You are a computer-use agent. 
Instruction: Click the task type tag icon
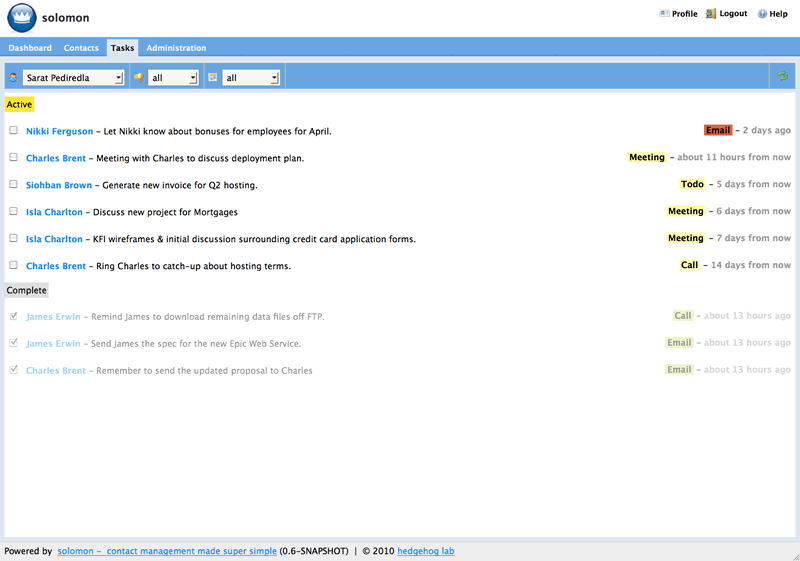pos(138,78)
